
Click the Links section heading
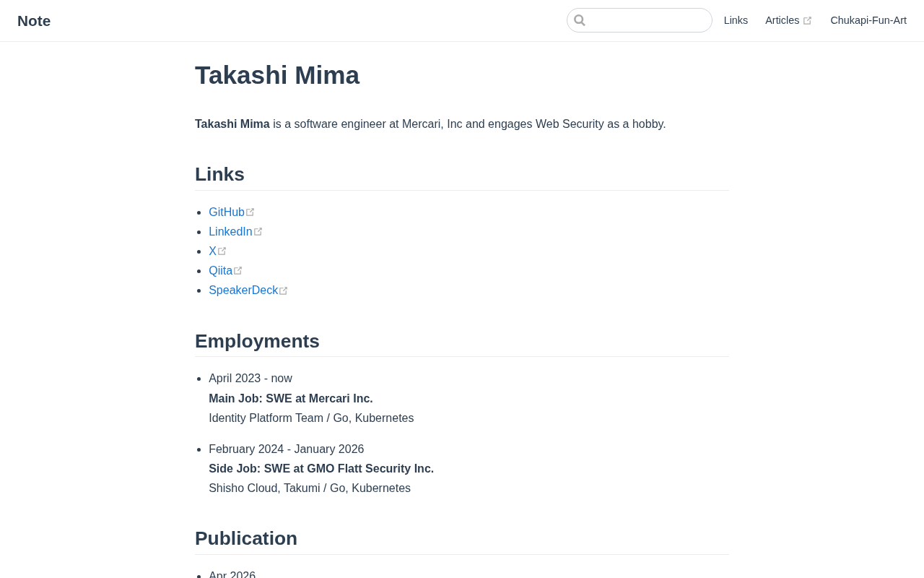(219, 174)
